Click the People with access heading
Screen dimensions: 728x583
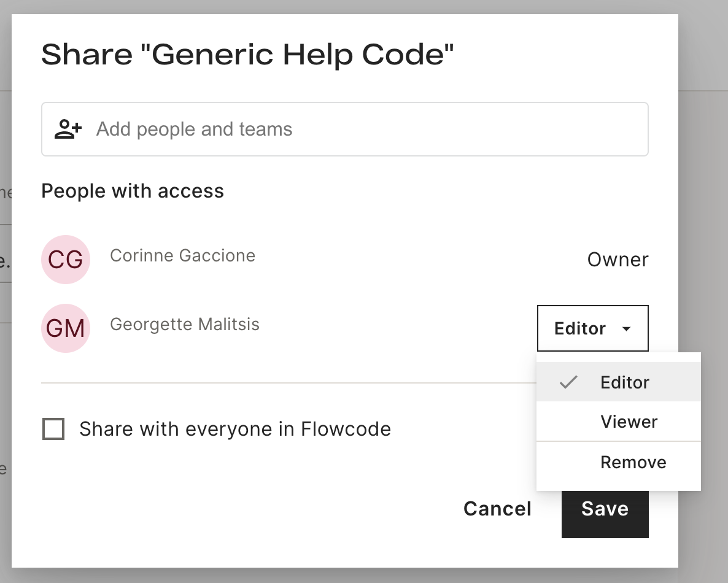(133, 191)
